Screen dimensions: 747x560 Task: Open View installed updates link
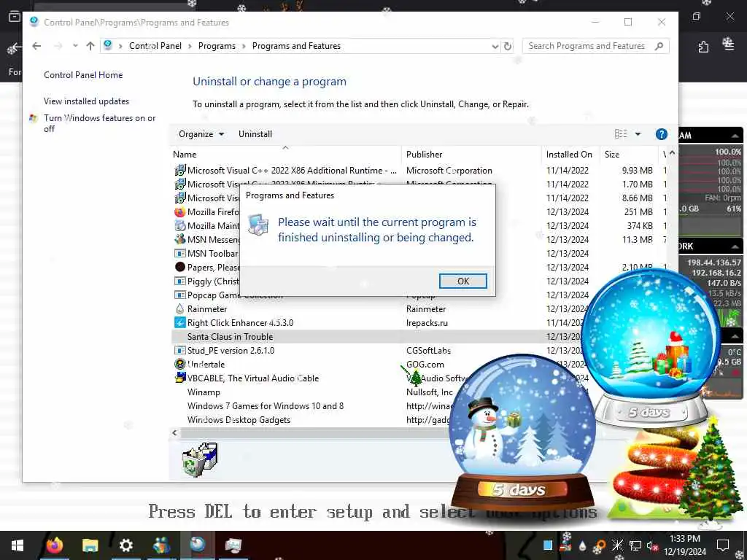point(86,101)
